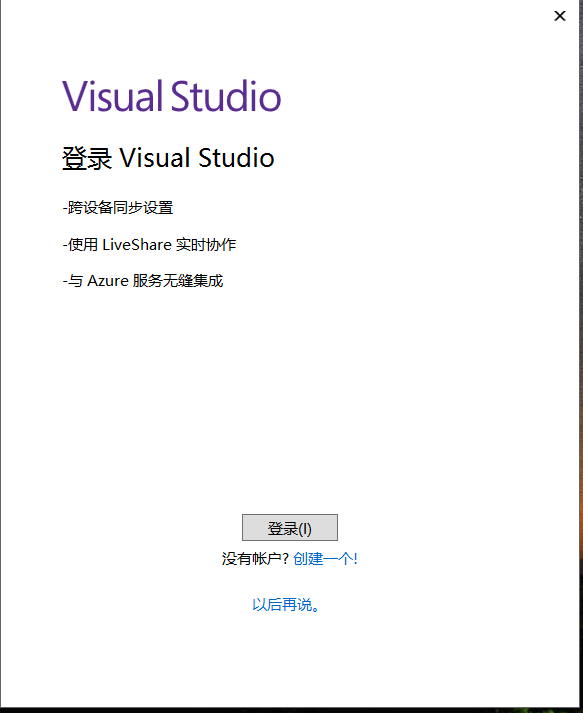The width and height of the screenshot is (583, 713).
Task: Open the 创建一个! create account link
Action: point(325,558)
